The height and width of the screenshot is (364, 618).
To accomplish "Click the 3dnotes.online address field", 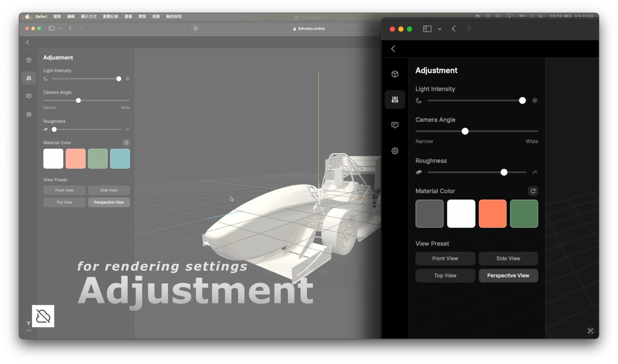I will (309, 28).
